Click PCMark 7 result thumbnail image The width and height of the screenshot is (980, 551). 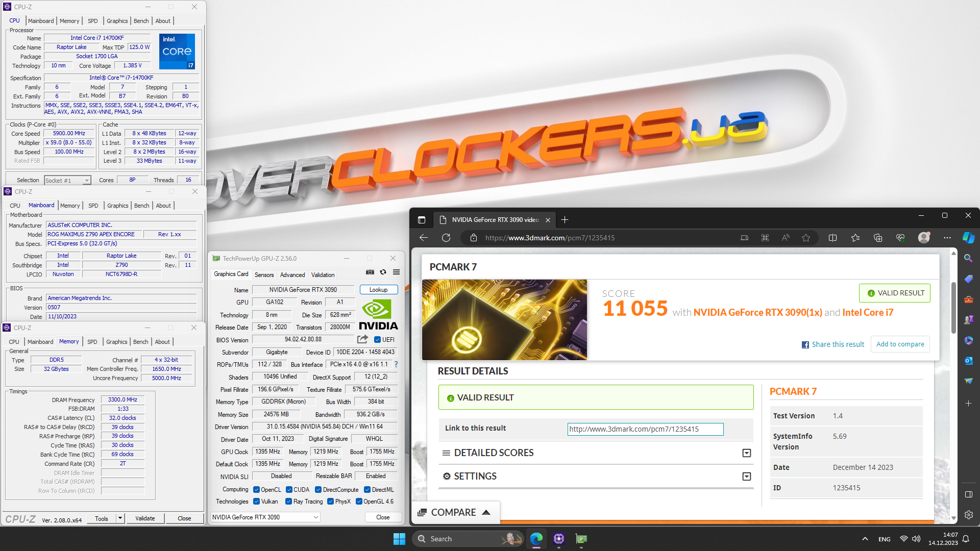coord(504,319)
